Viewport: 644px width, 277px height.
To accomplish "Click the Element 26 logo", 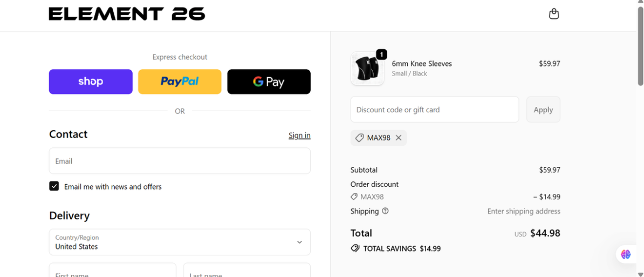I will (x=127, y=14).
